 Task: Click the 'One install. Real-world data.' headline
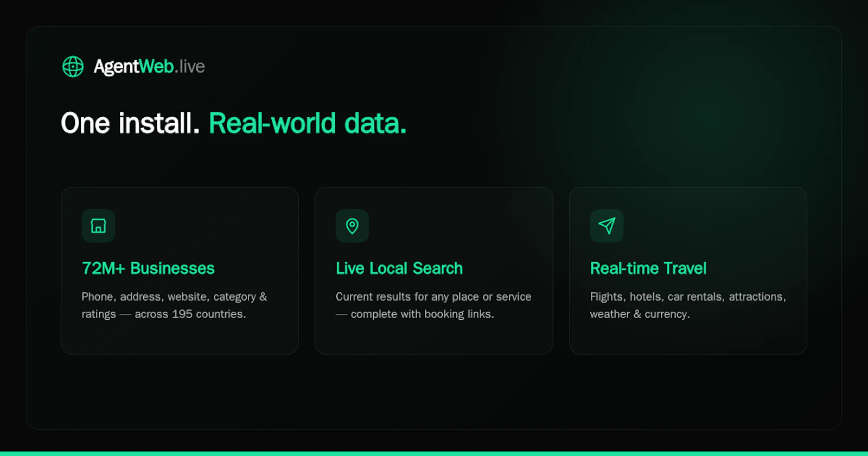pos(234,123)
